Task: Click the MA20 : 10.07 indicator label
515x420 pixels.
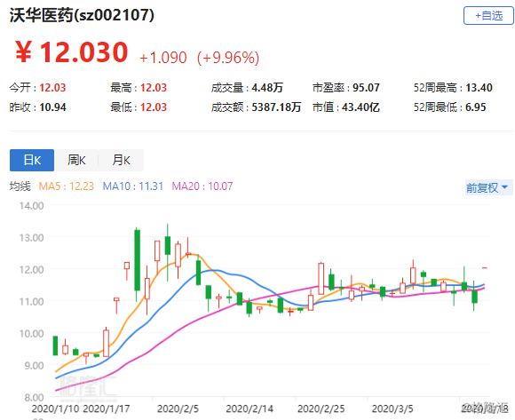Action: coord(202,186)
